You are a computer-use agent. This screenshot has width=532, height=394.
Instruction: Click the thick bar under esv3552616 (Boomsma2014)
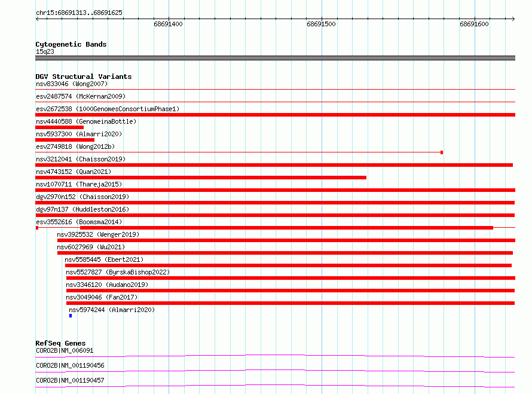[286, 228]
